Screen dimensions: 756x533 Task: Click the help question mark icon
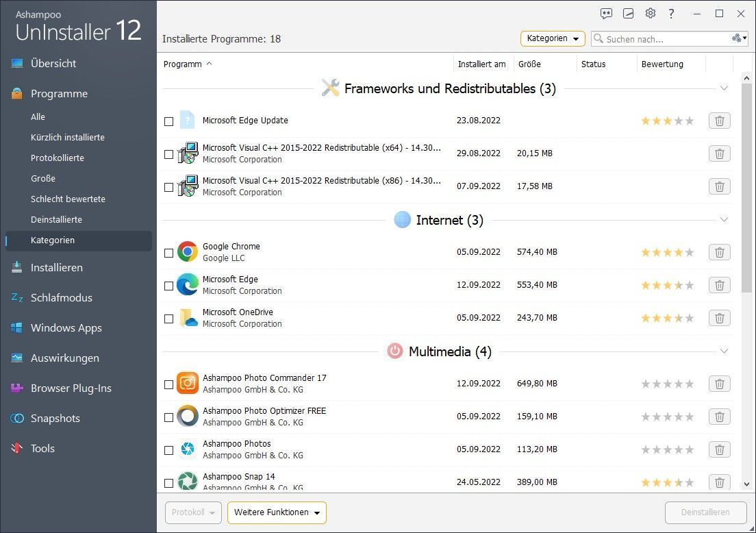[671, 14]
